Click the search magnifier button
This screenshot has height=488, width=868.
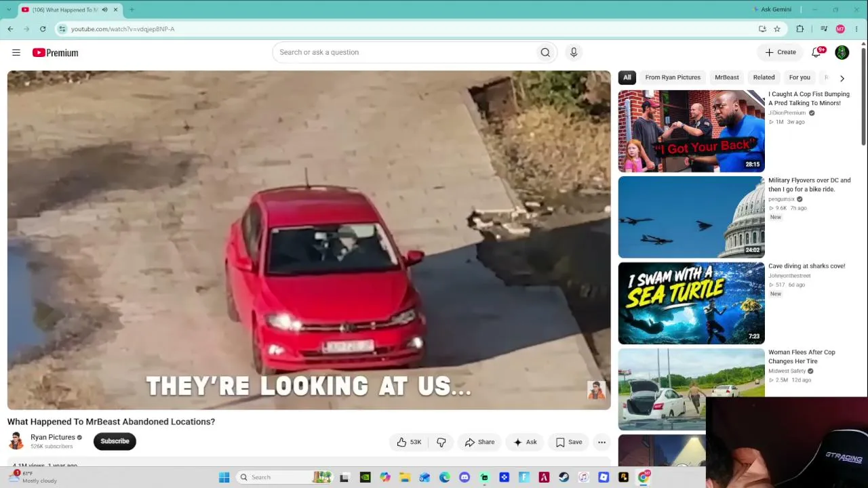point(545,52)
